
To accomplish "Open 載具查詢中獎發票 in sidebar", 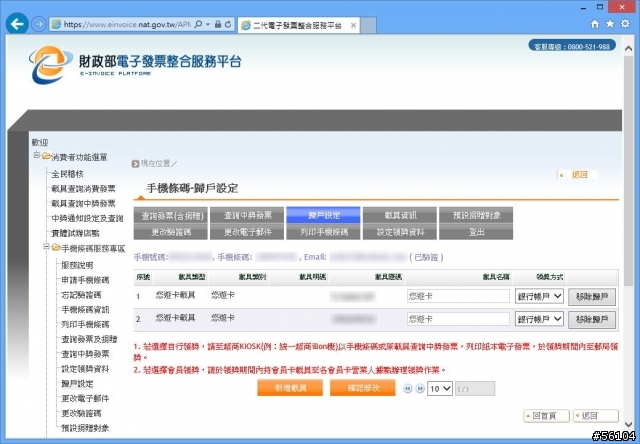I will click(x=83, y=204).
